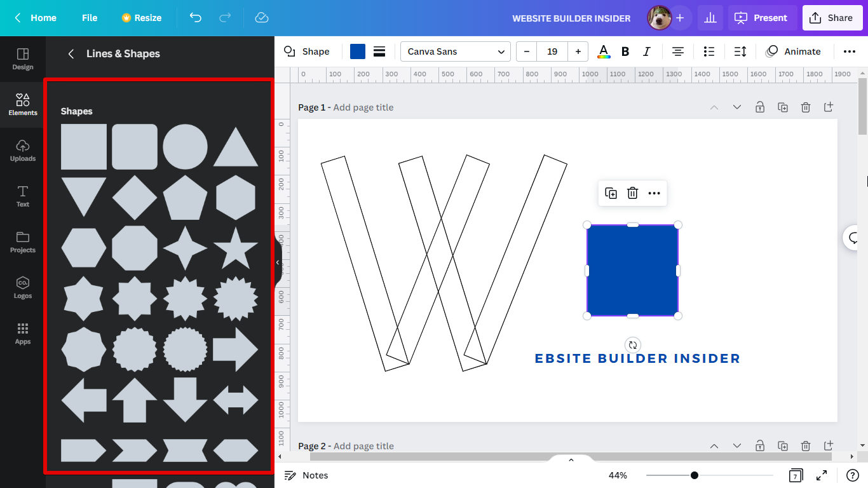Collapse the side panel with arrow handle
Viewport: 868px width, 488px height.
pos(278,262)
